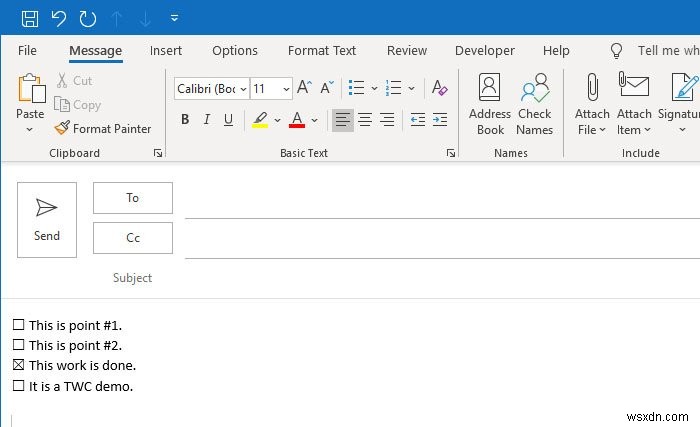This screenshot has width=700, height=427.
Task: Expand the font color dropdown arrow
Action: click(x=314, y=120)
